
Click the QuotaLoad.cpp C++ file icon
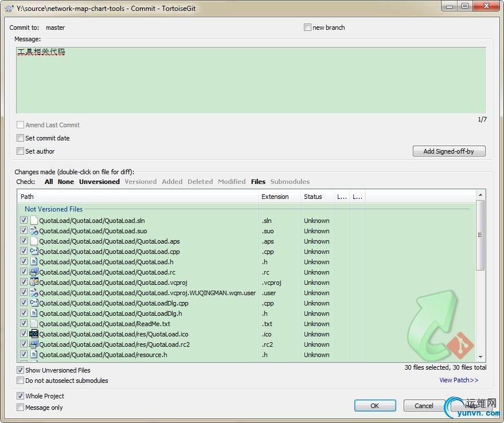(34, 252)
